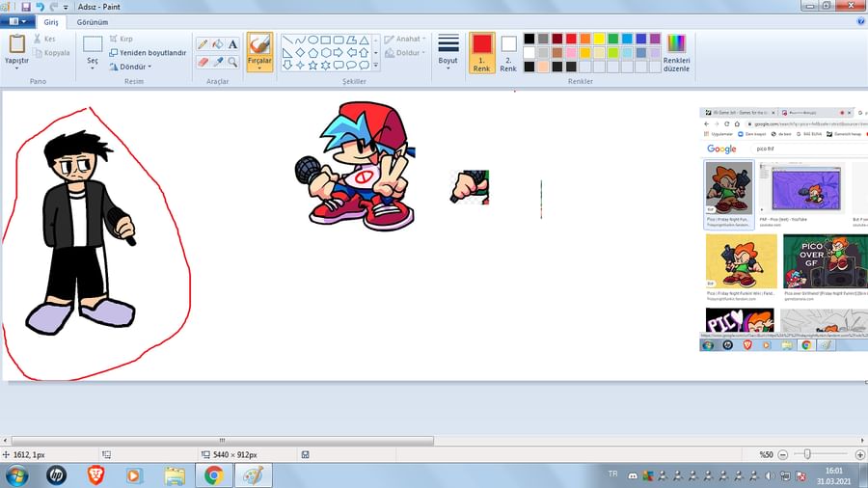This screenshot has height=488, width=868.
Task: Switch to the Giriş tab
Action: pyautogui.click(x=51, y=22)
